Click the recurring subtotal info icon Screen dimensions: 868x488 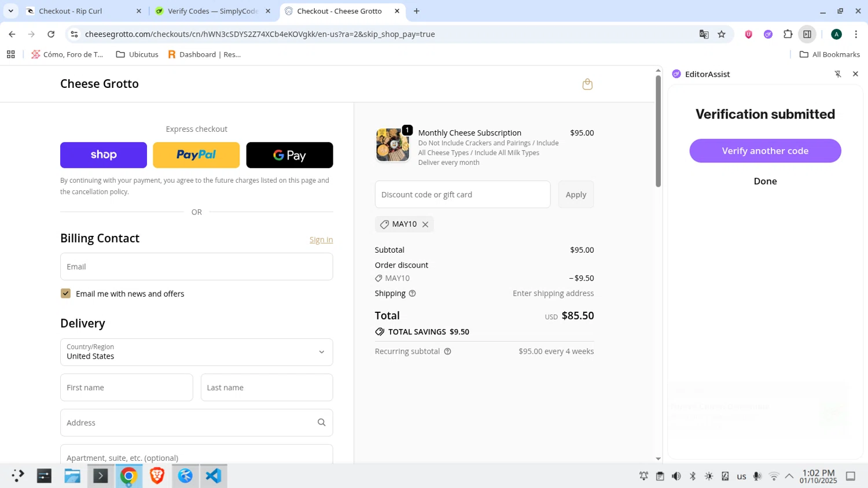447,351
